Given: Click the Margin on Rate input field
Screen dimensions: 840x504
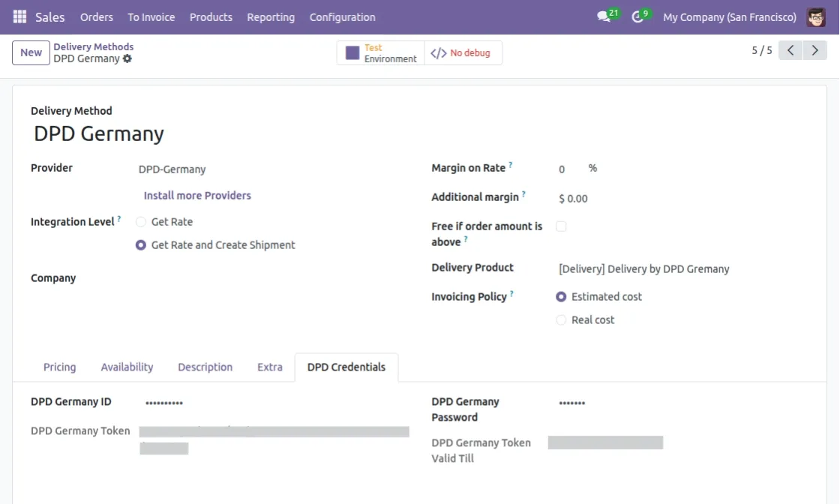Looking at the screenshot, I should click(569, 169).
